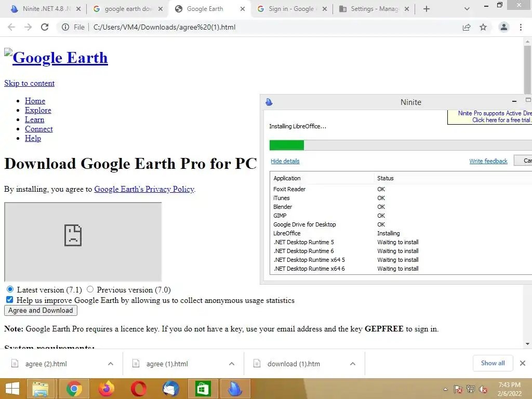
Task: Open the Store app from taskbar
Action: coord(203,389)
